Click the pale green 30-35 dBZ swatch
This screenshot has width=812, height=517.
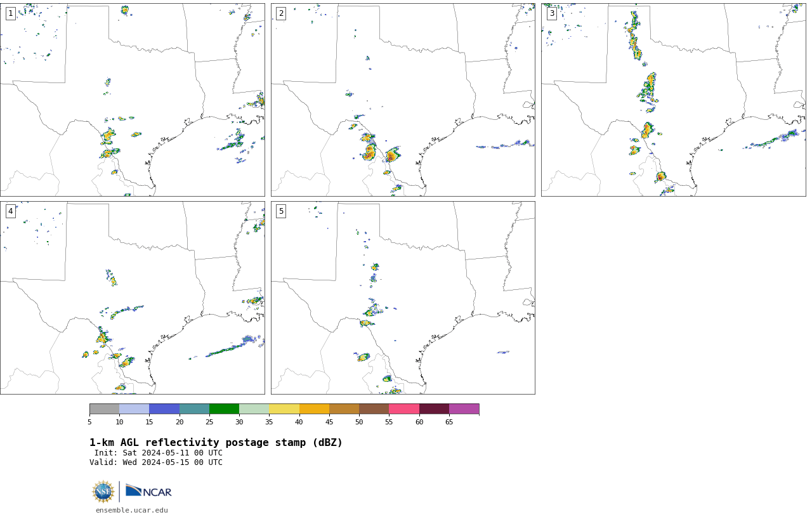pyautogui.click(x=254, y=409)
